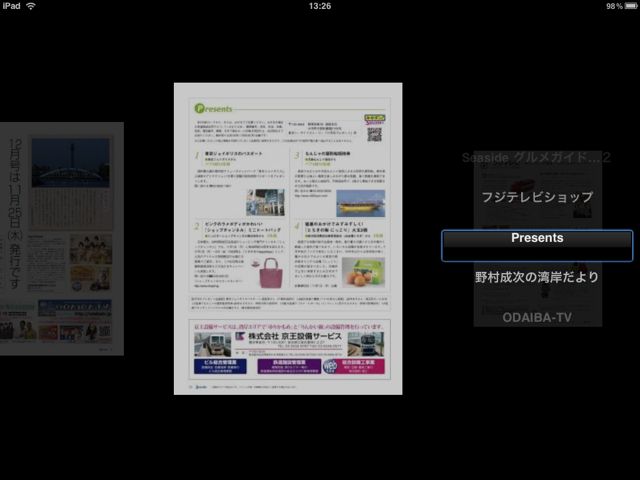Screen dimensions: 640x480
Task: Select 野村成次の湾岸だより in the list
Action: click(537, 277)
